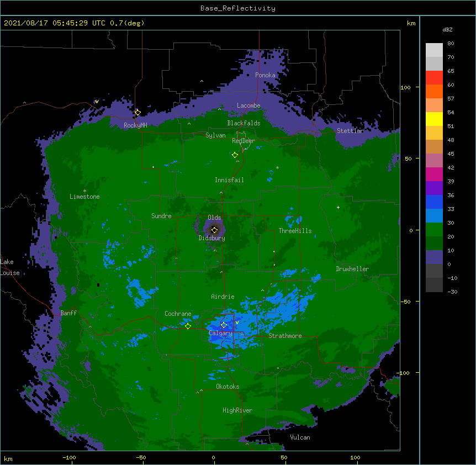This screenshot has width=476, height=465.
Task: Click the white plus marker east of ThreeHills
Action: point(338,207)
